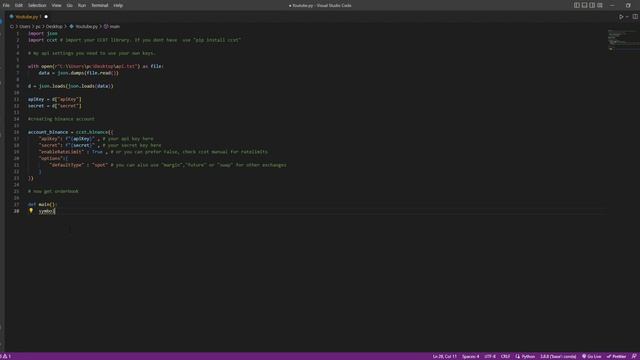
Task: Click the '# now get orderbook' comment
Action: (53, 191)
